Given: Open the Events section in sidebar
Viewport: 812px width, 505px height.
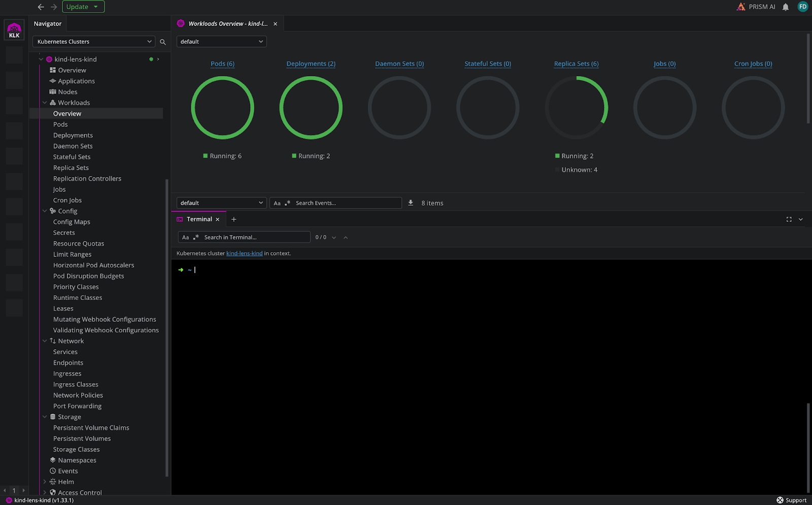Looking at the screenshot, I should [67, 470].
